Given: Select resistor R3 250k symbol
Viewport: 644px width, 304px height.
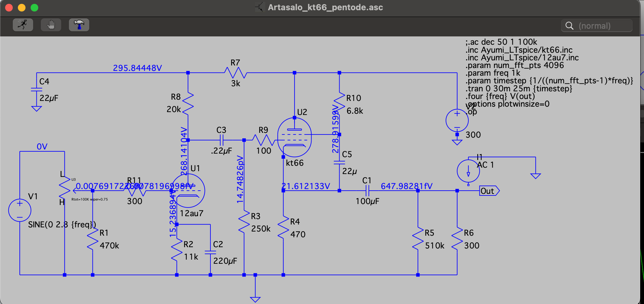Looking at the screenshot, I should tap(244, 222).
